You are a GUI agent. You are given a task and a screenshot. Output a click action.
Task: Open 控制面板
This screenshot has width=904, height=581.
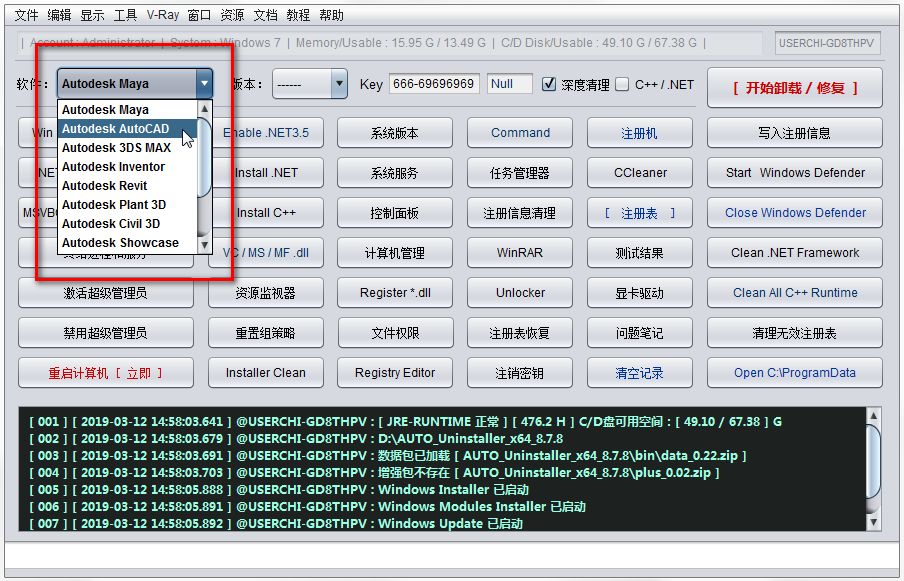(x=395, y=213)
